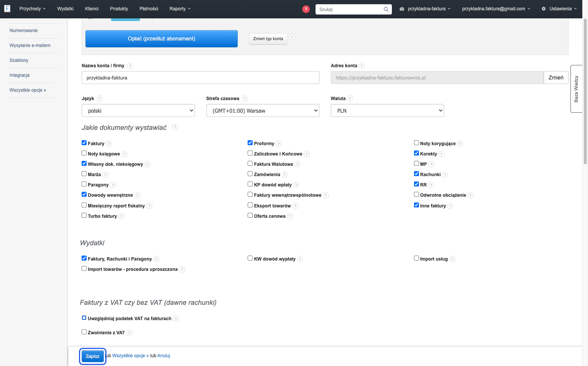Image resolution: width=588 pixels, height=366 pixels.
Task: Uncheck the Faktury checkbox
Action: coord(84,143)
